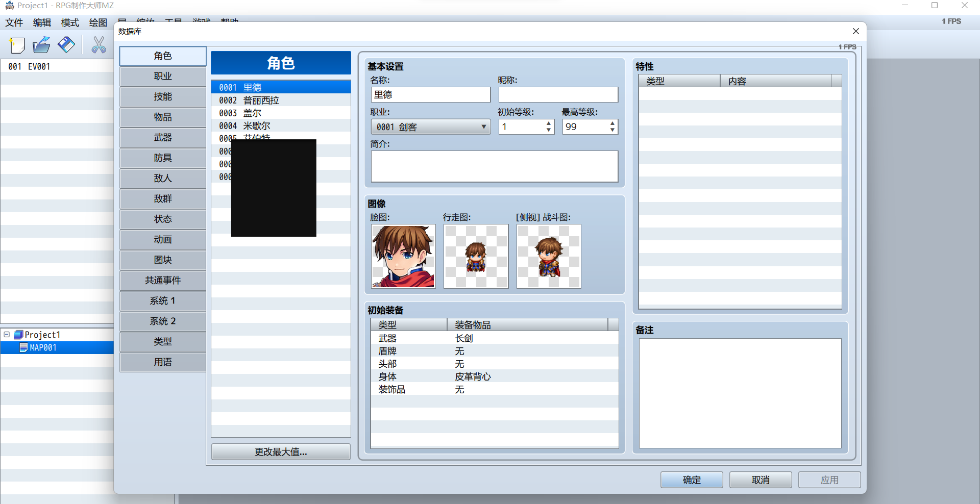Show the 图块 database tab

[x=163, y=260]
